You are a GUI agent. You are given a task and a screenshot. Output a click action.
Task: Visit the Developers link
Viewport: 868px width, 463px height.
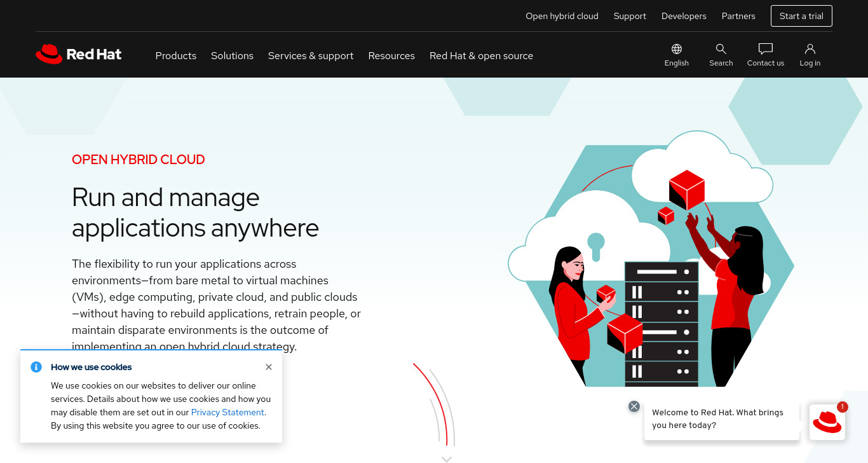pos(684,16)
